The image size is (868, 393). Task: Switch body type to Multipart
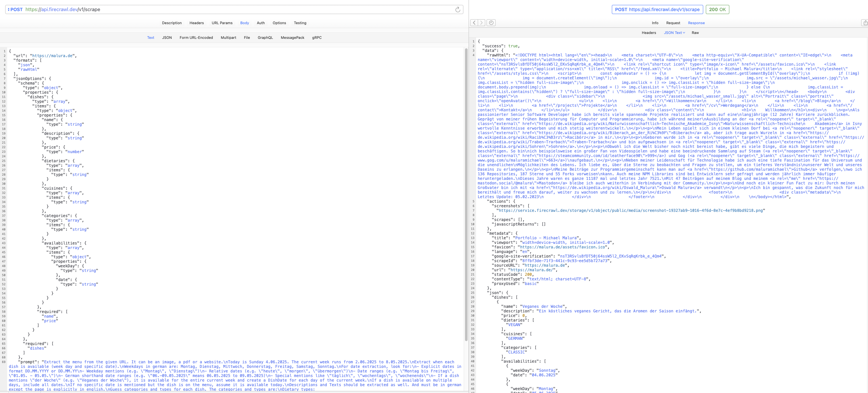pos(228,38)
